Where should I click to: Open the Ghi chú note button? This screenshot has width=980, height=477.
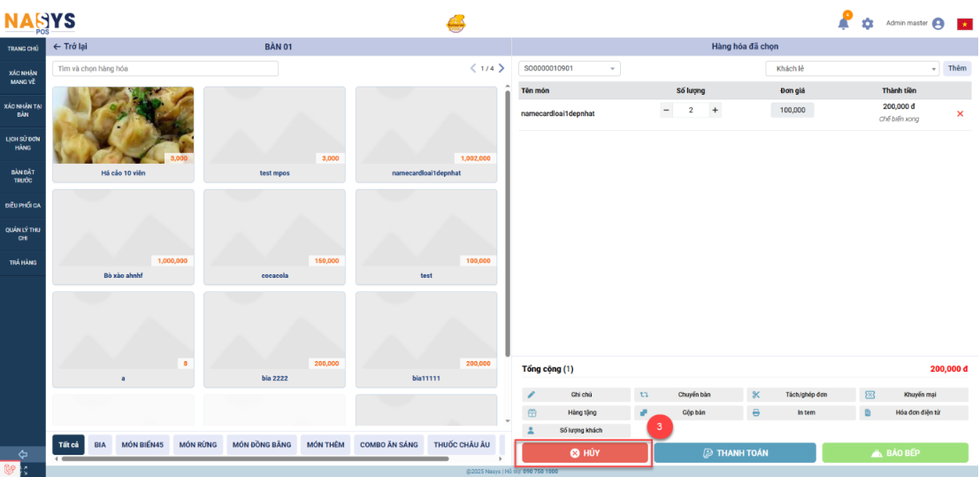point(577,395)
